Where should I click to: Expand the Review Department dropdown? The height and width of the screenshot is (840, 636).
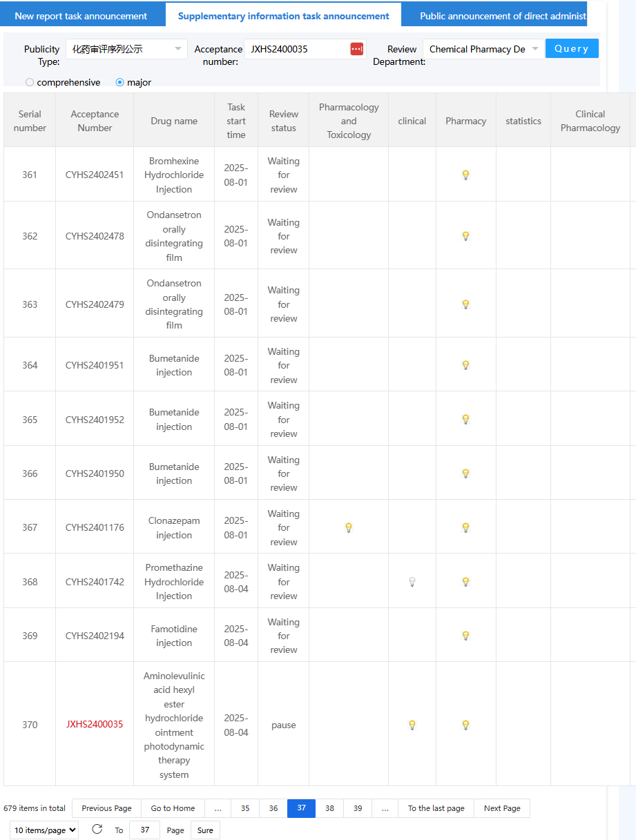point(483,49)
